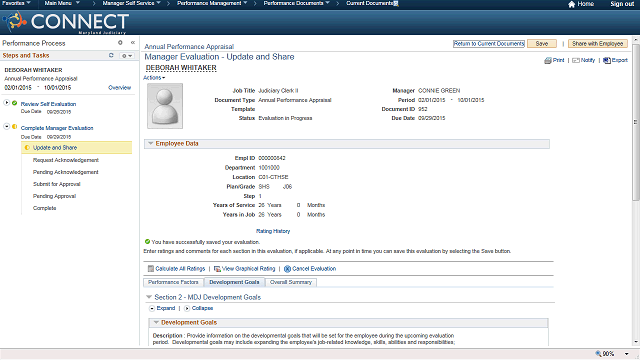The width and height of the screenshot is (640, 360).
Task: Click Submit for Approval step
Action: [x=57, y=184]
